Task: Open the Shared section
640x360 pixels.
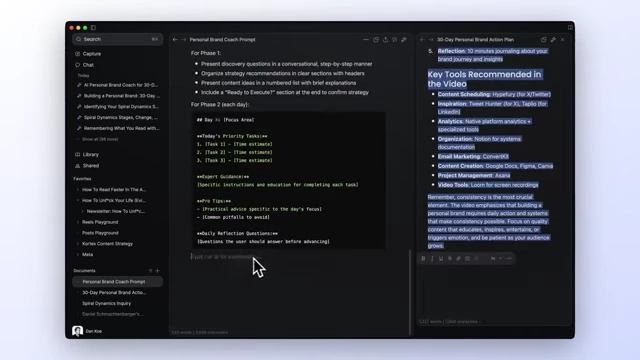Action: pyautogui.click(x=91, y=166)
